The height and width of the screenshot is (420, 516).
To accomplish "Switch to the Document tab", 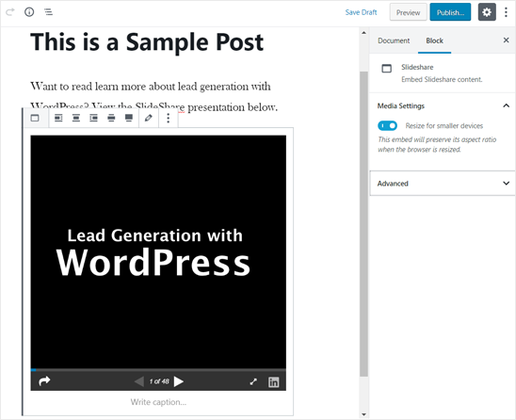I will click(x=394, y=40).
